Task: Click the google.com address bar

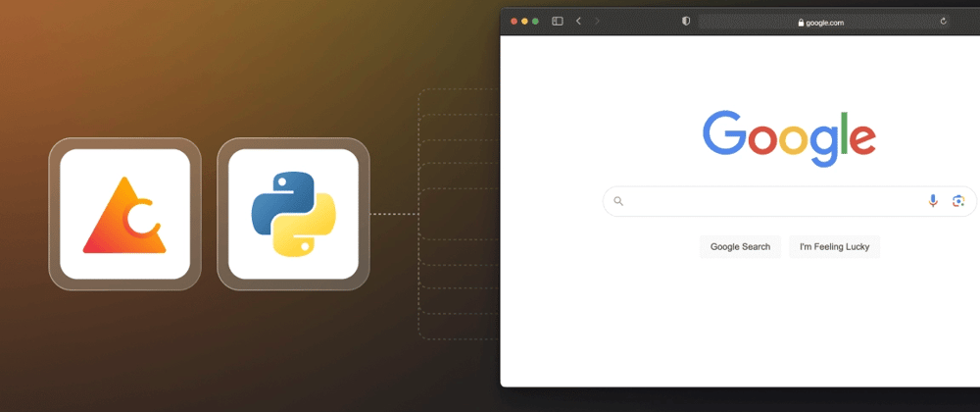Action: (824, 22)
